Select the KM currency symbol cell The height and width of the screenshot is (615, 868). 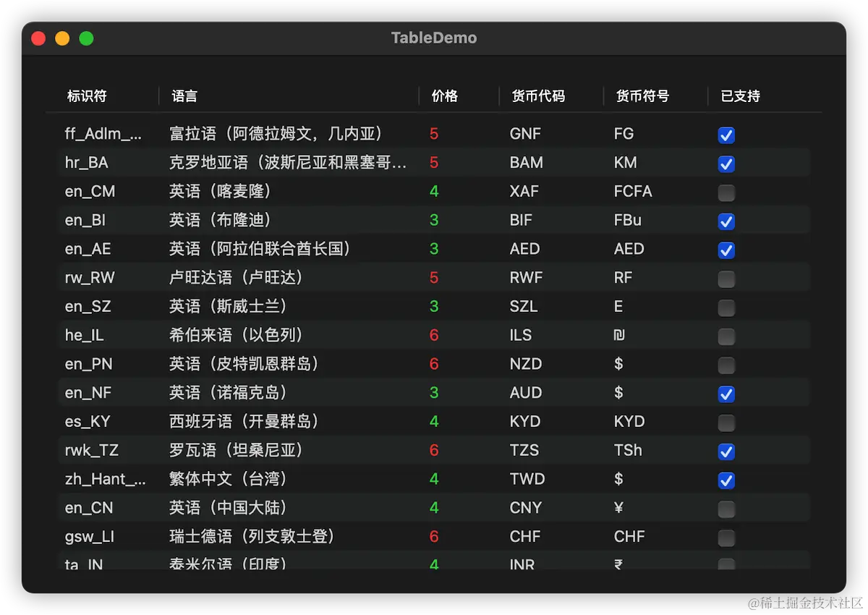pos(626,163)
